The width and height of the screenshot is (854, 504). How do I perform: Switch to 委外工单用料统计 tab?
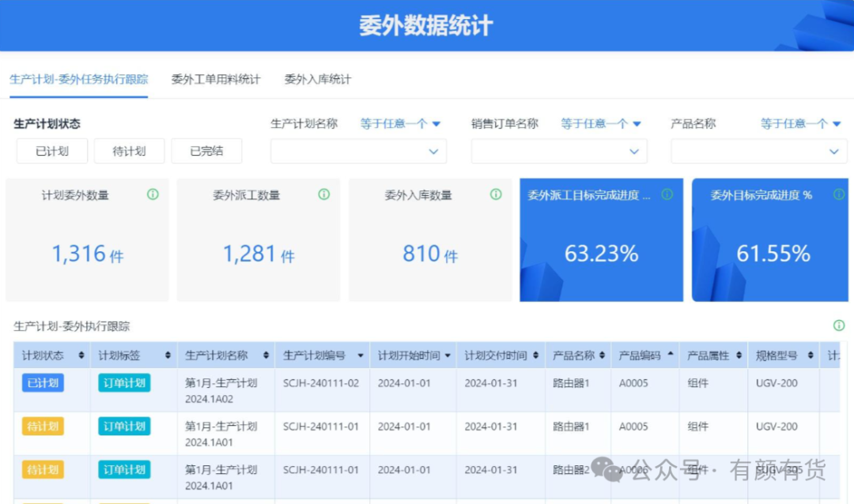(216, 79)
